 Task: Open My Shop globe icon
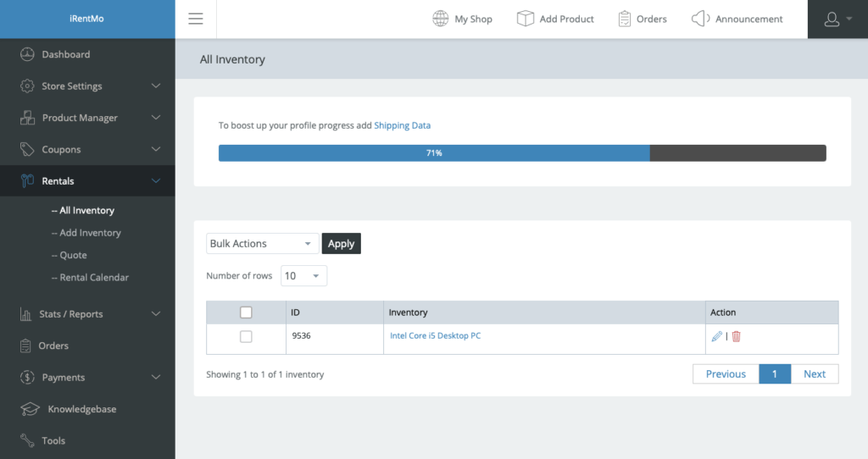[440, 19]
